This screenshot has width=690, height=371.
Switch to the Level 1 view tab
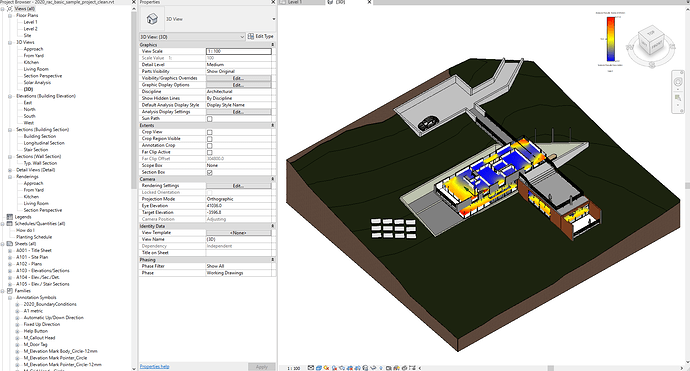click(295, 2)
